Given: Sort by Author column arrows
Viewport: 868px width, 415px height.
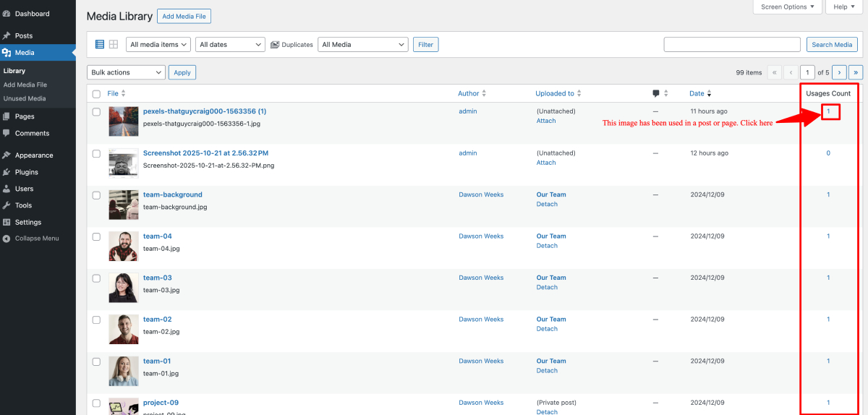Looking at the screenshot, I should coord(484,93).
